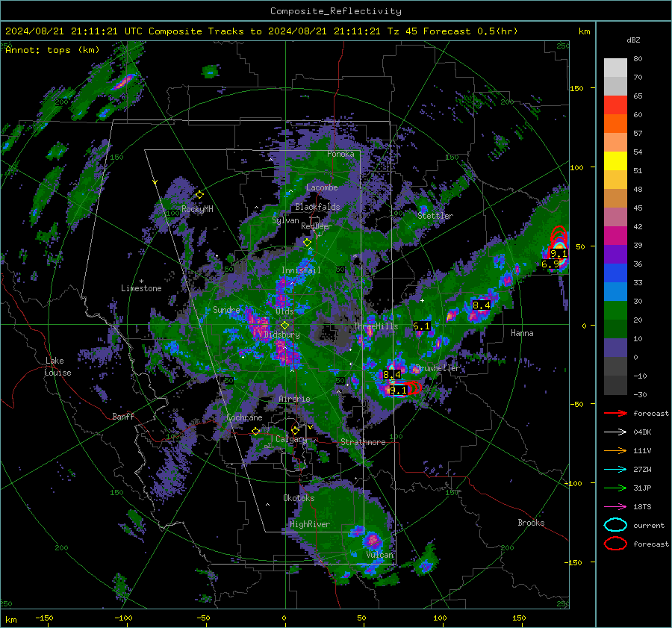Click the cyan current ellipse legend icon
This screenshot has width=672, height=628.
click(615, 525)
